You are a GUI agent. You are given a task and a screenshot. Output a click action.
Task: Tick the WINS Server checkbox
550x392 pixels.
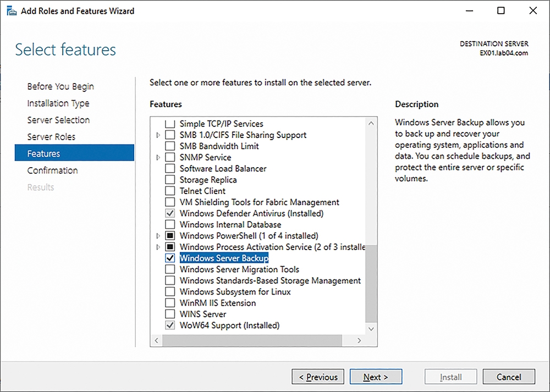[170, 314]
